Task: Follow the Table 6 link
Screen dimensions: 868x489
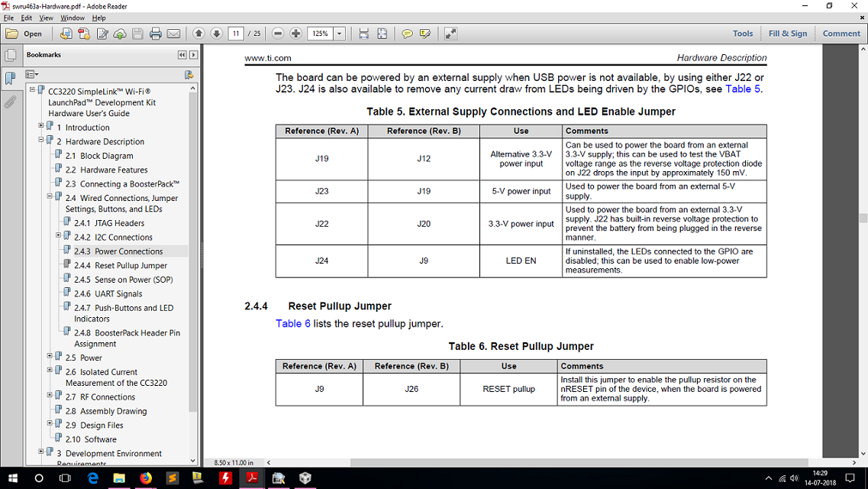Action: [x=293, y=324]
